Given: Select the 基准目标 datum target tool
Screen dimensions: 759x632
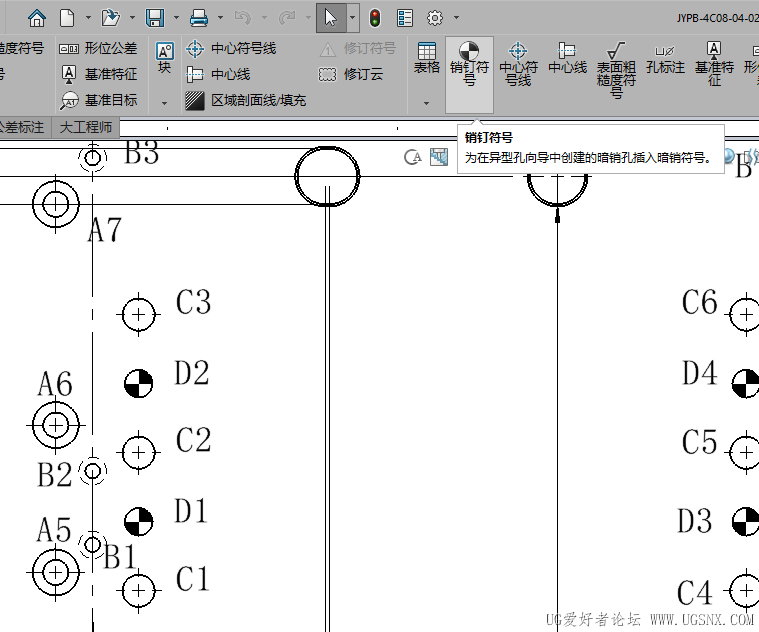Looking at the screenshot, I should pos(99,100).
